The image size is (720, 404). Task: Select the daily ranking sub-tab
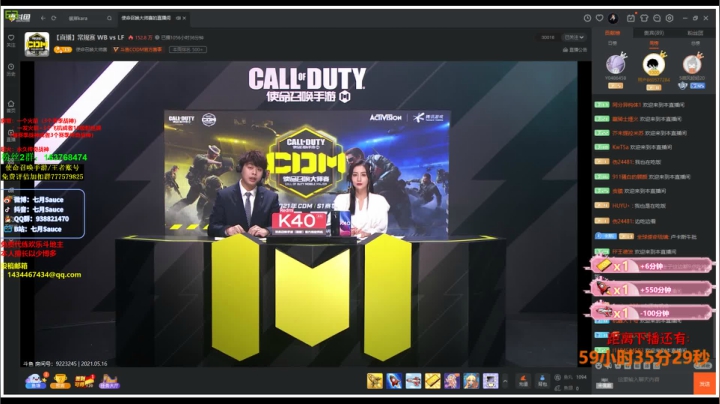pos(612,43)
